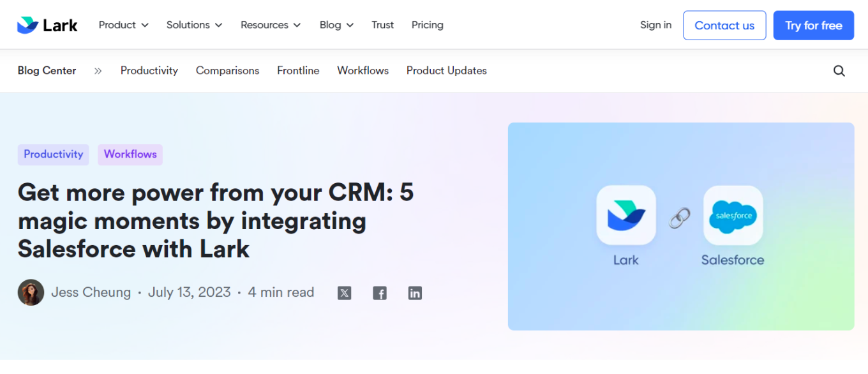Switch to the Comparisons blog category

point(227,71)
